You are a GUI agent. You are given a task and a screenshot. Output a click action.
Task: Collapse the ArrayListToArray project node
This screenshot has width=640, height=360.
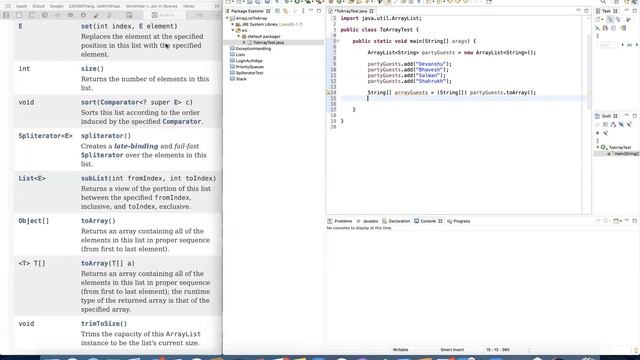coord(227,18)
